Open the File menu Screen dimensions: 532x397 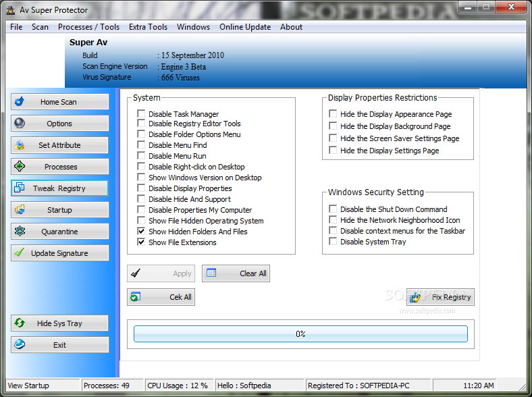pos(16,27)
